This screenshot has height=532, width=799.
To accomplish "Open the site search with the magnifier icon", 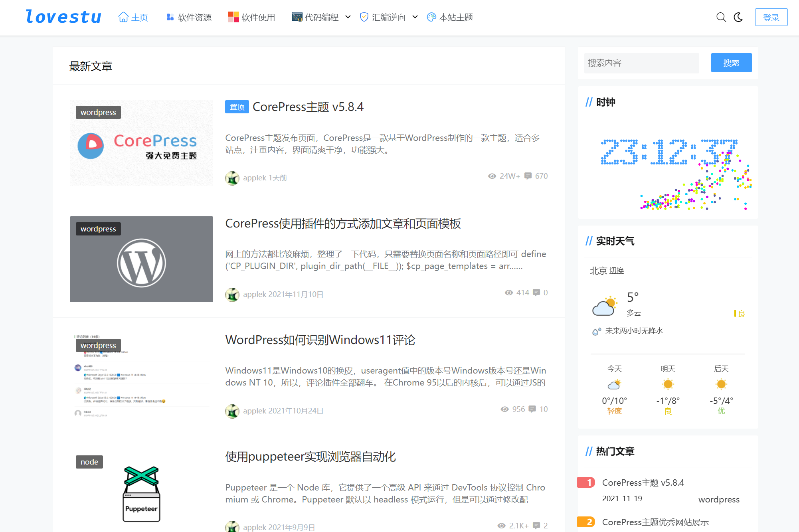I will coord(721,18).
